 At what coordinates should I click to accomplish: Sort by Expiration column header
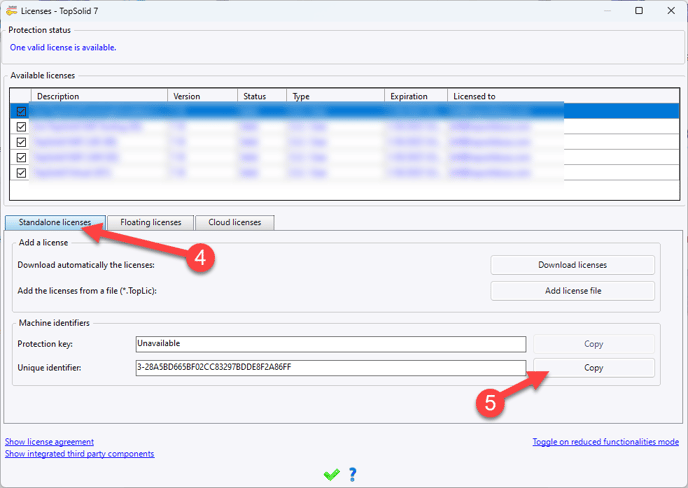pos(416,96)
